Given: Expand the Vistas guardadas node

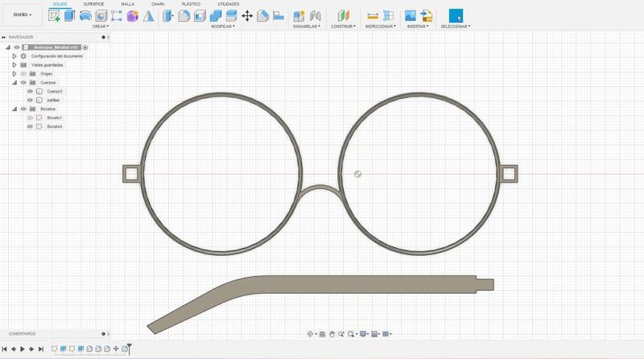Looking at the screenshot, I should pos(14,65).
